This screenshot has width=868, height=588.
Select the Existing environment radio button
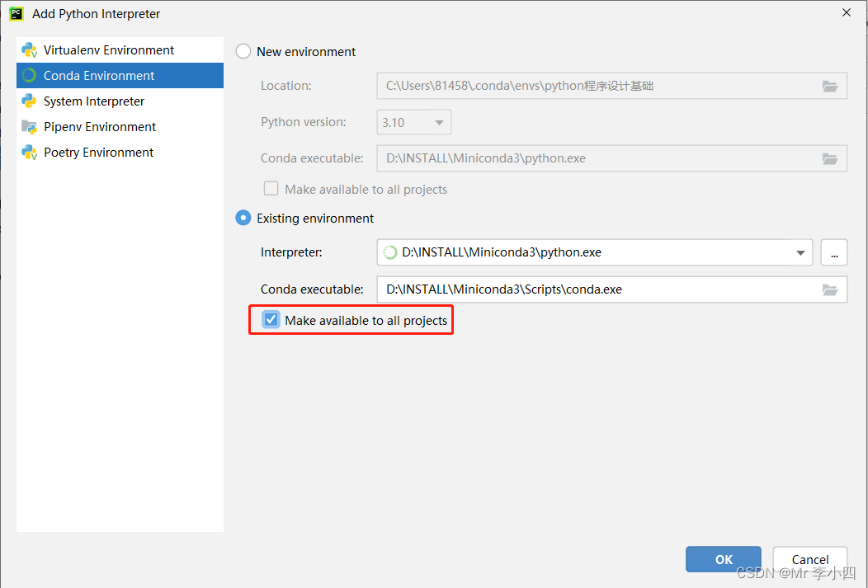tap(243, 219)
